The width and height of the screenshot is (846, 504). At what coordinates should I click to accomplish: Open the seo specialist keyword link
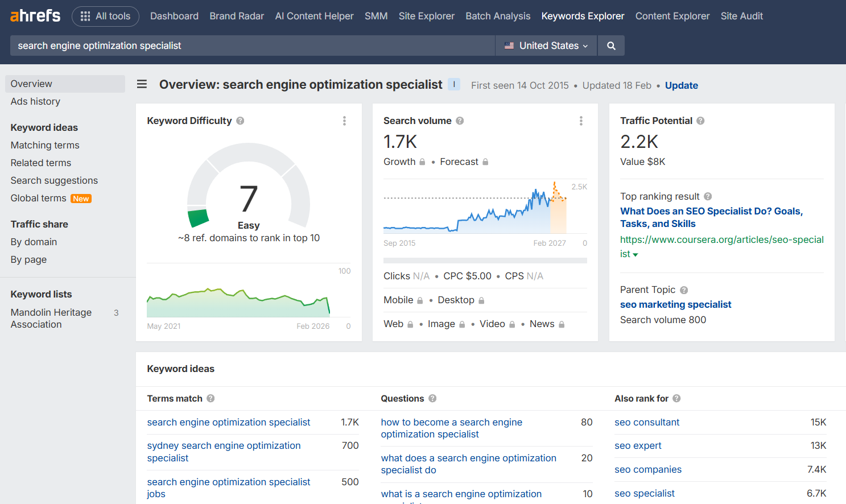click(x=645, y=493)
